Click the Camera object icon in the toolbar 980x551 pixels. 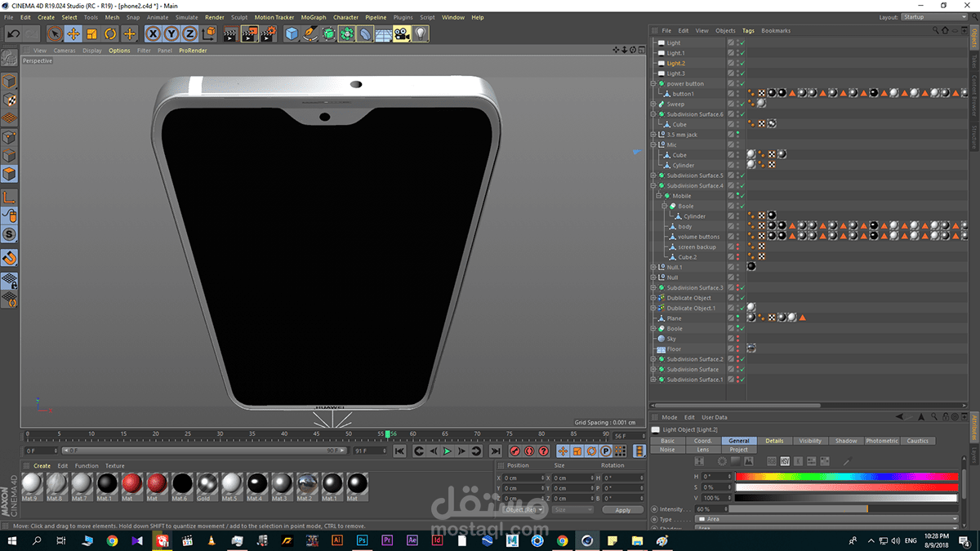point(401,33)
